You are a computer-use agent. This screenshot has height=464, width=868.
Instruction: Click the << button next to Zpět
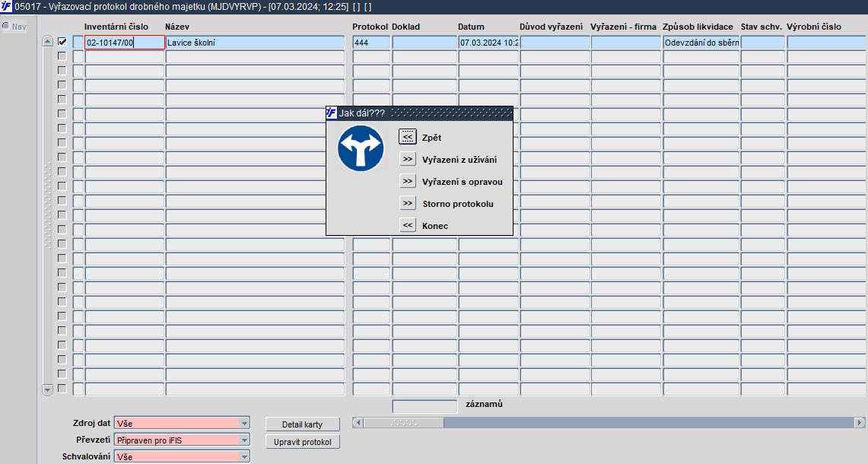pyautogui.click(x=408, y=137)
